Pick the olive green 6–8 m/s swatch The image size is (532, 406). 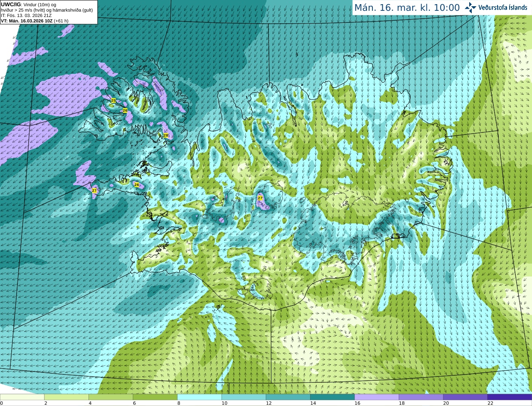tap(155, 397)
